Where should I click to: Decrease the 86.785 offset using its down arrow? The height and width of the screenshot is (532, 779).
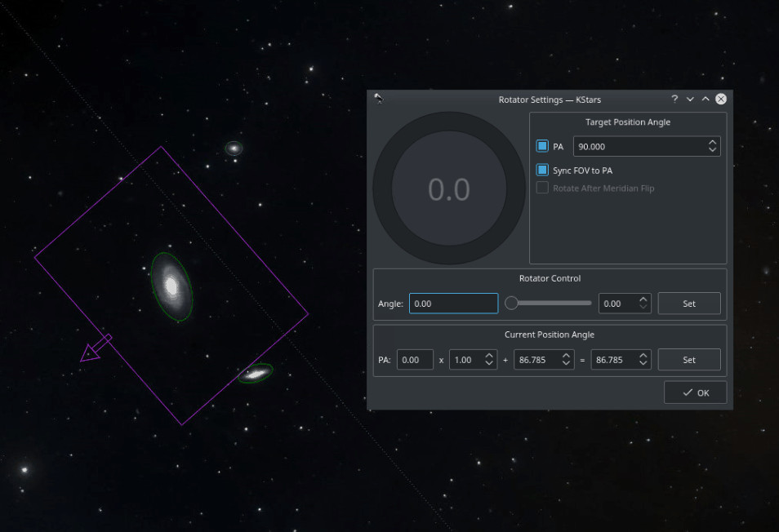tap(565, 364)
